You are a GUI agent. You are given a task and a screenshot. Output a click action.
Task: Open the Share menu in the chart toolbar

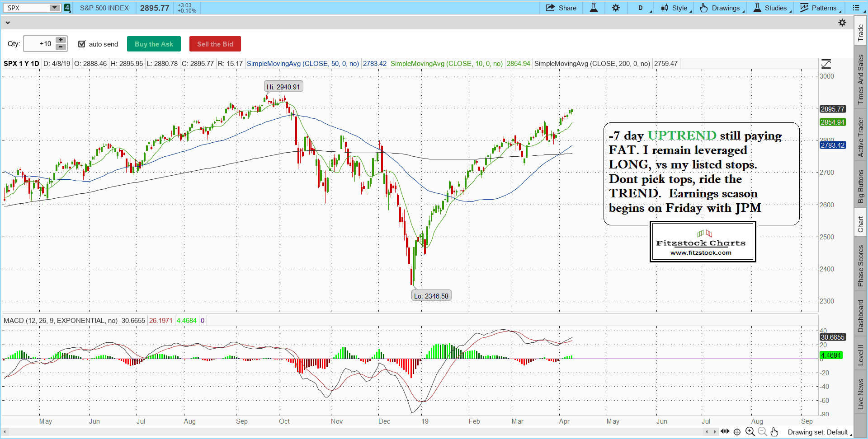click(561, 8)
